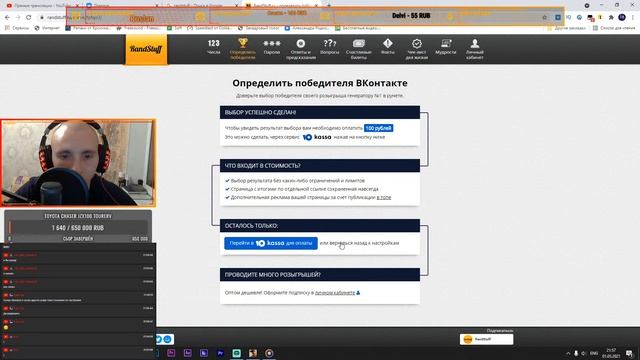Click the ЧТО ВХОДИТ В СТОИМОСТЬ header
The height and width of the screenshot is (360, 640).
coord(320,166)
